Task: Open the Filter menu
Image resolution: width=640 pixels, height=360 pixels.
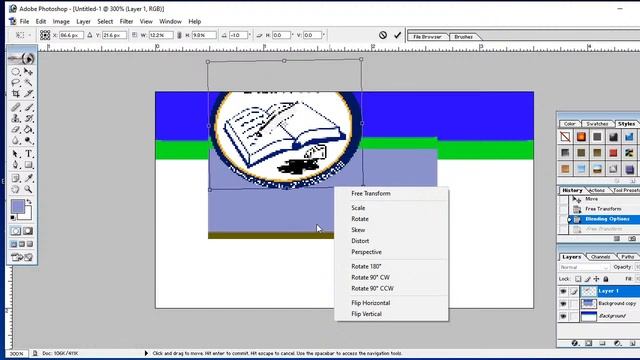Action: 126,21
